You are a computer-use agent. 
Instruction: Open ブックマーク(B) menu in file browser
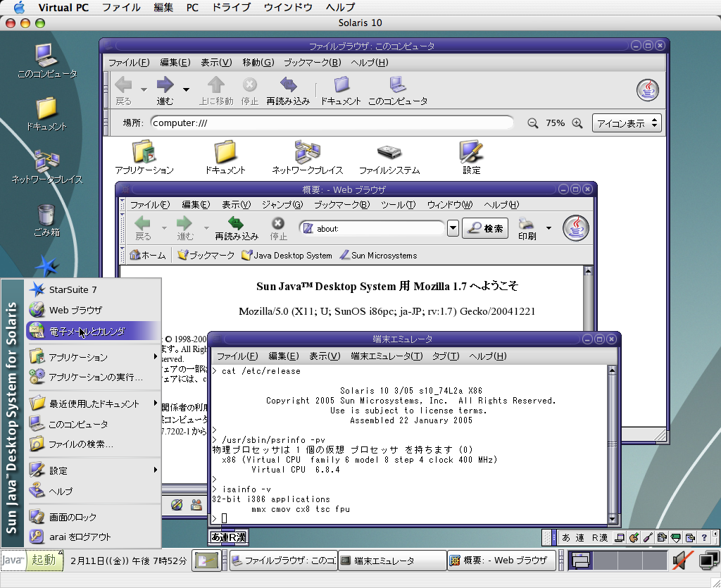pyautogui.click(x=312, y=63)
